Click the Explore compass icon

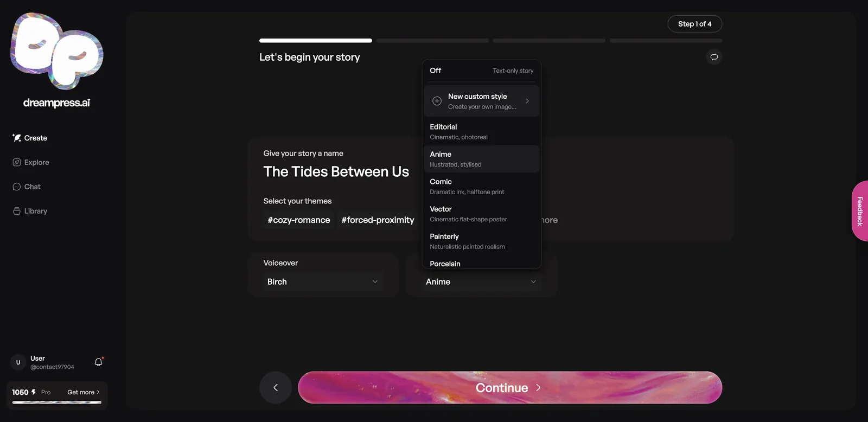click(x=17, y=163)
